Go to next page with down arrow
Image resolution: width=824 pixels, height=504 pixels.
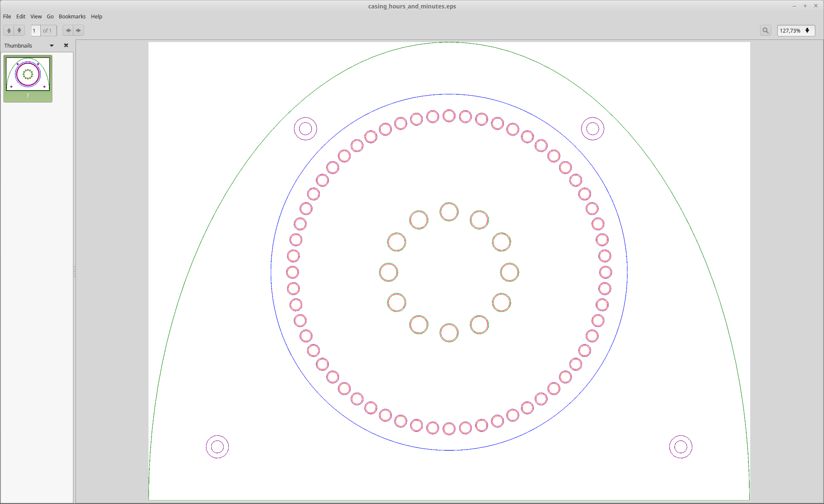tap(19, 30)
